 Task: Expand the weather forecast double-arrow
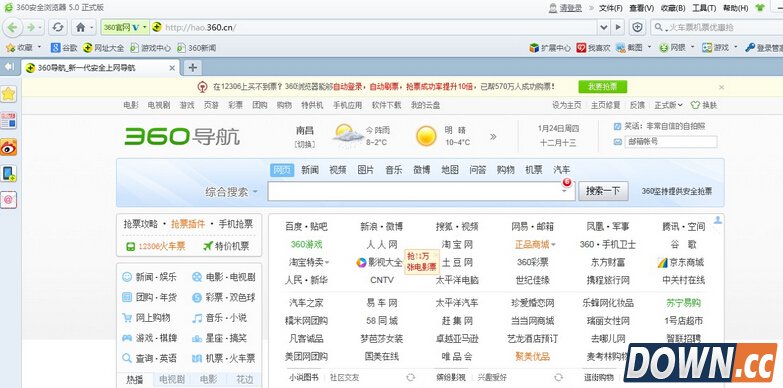(493, 136)
